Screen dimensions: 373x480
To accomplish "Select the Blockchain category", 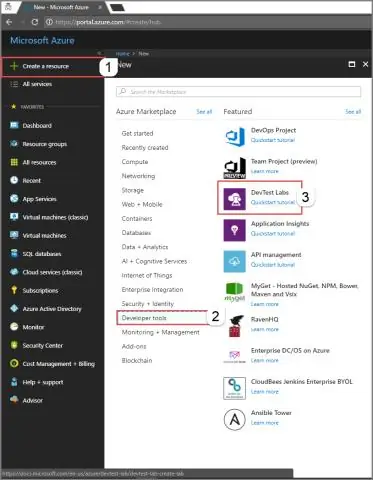I will 137,360.
